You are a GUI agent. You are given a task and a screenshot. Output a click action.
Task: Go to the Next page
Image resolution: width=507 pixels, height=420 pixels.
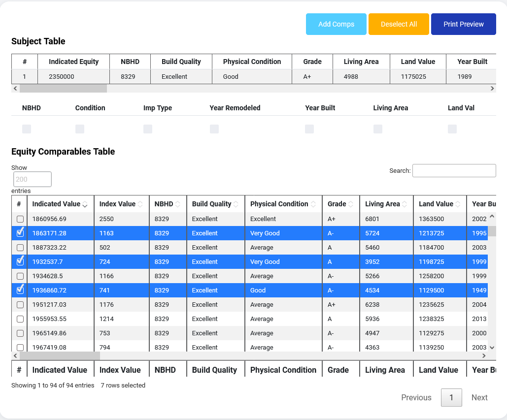coord(479,397)
